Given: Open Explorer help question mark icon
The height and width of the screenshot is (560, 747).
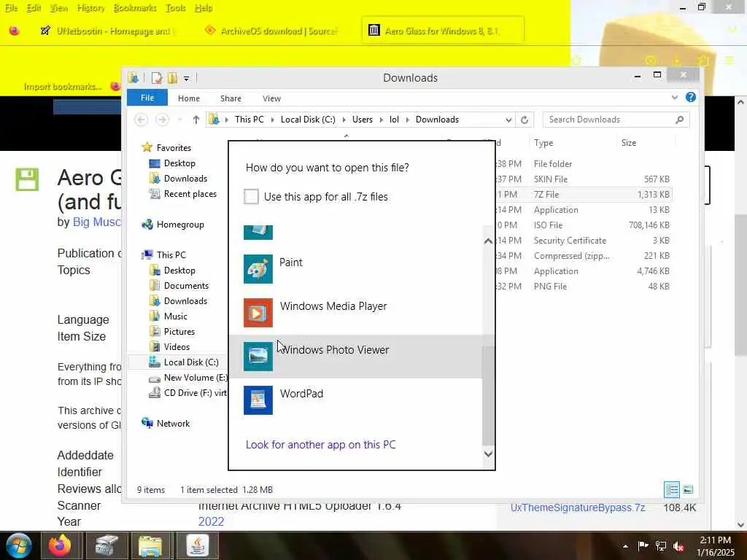Looking at the screenshot, I should pyautogui.click(x=690, y=97).
